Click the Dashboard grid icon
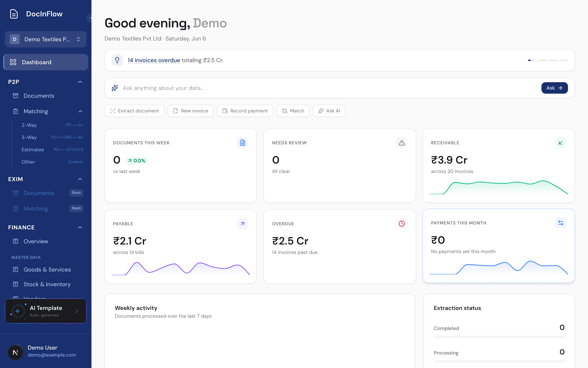 point(13,62)
